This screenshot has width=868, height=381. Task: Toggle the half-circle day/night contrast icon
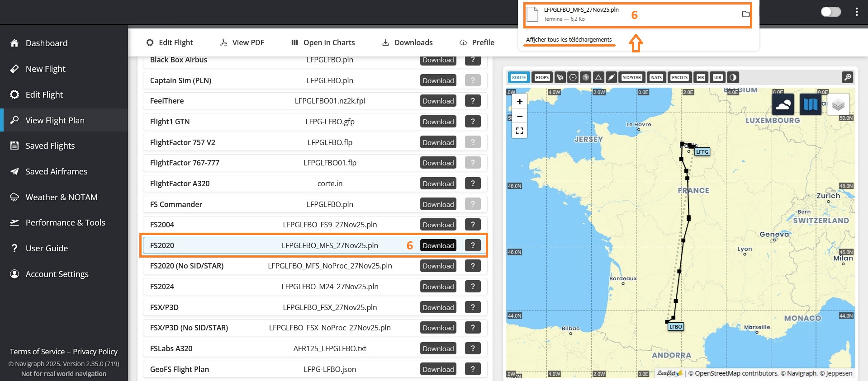733,77
